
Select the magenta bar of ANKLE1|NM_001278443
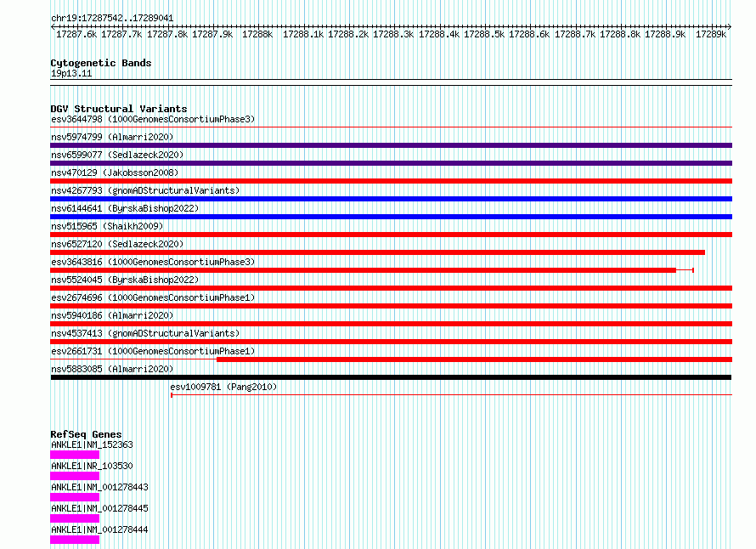point(75,497)
